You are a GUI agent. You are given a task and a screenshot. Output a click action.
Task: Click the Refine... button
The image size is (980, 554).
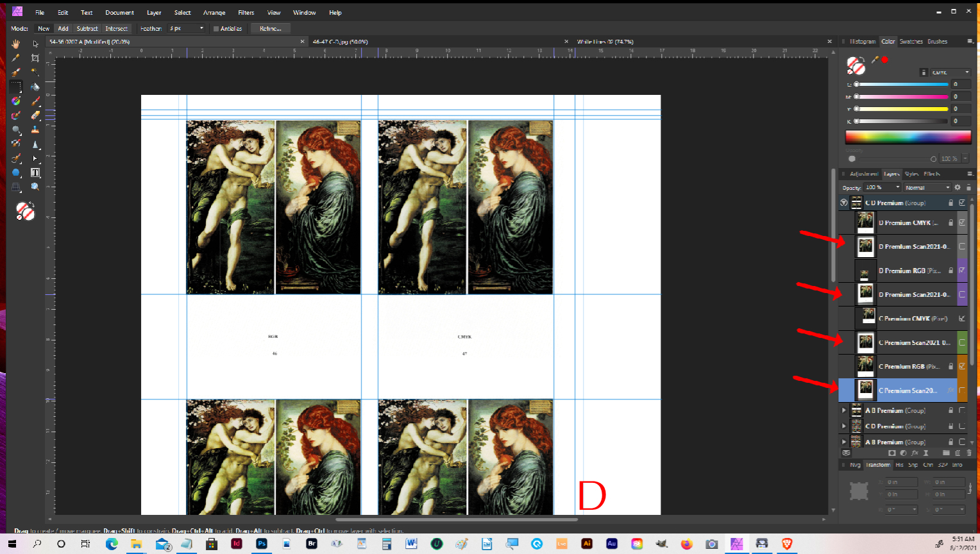coord(270,29)
